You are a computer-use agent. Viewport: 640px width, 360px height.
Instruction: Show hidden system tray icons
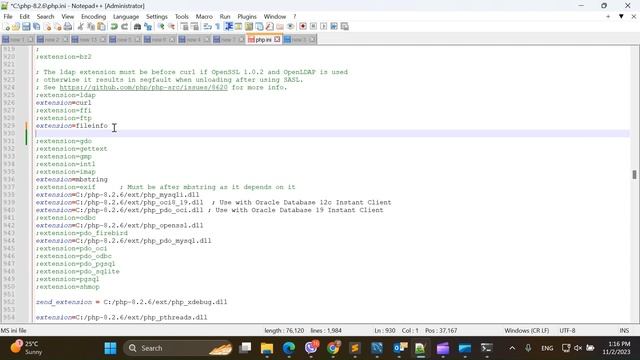pos(512,348)
